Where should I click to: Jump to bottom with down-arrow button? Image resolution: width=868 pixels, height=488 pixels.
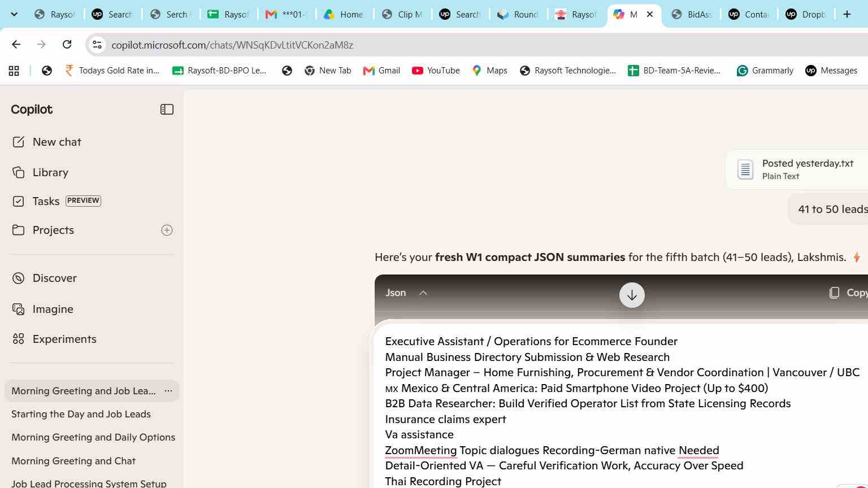click(x=632, y=295)
